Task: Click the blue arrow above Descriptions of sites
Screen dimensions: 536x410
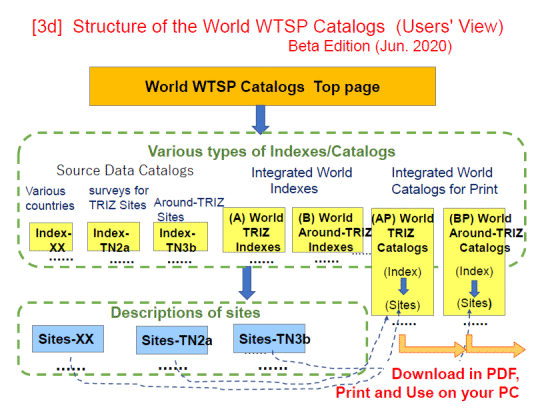Action: coord(247,283)
